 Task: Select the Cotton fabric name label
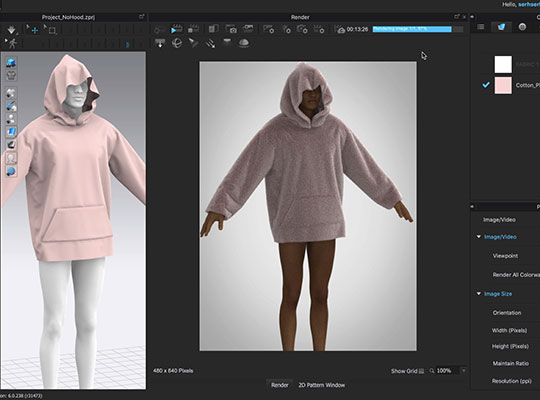pyautogui.click(x=528, y=85)
